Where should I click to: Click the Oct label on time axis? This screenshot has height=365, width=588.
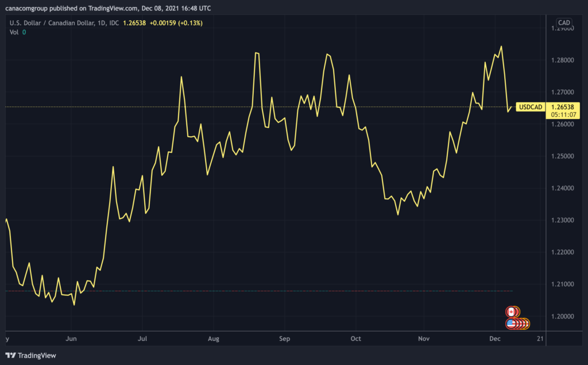pyautogui.click(x=355, y=339)
